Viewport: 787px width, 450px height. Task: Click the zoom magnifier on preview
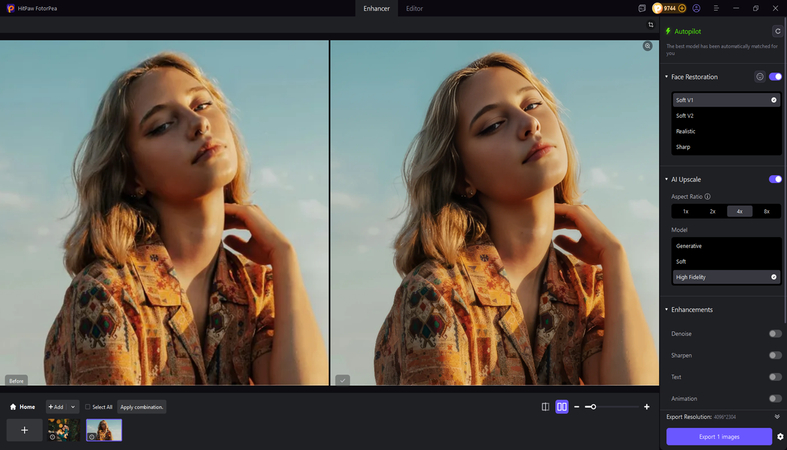tap(648, 46)
